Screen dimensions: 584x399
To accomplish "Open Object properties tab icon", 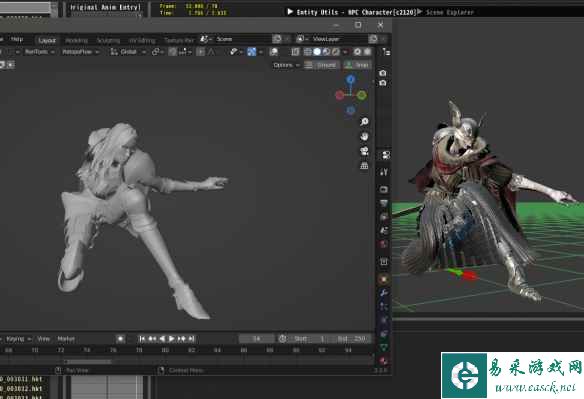I will 384,279.
